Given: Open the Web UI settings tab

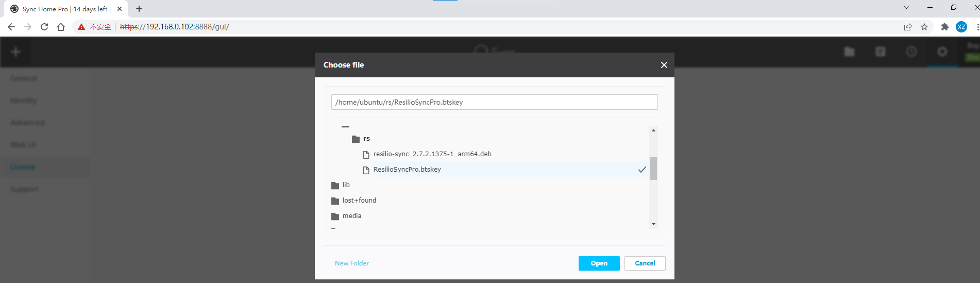Looking at the screenshot, I should tap(23, 145).
